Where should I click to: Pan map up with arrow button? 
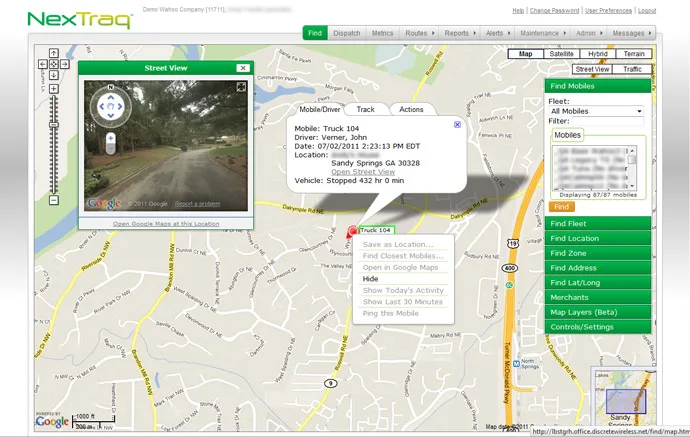coord(54,53)
